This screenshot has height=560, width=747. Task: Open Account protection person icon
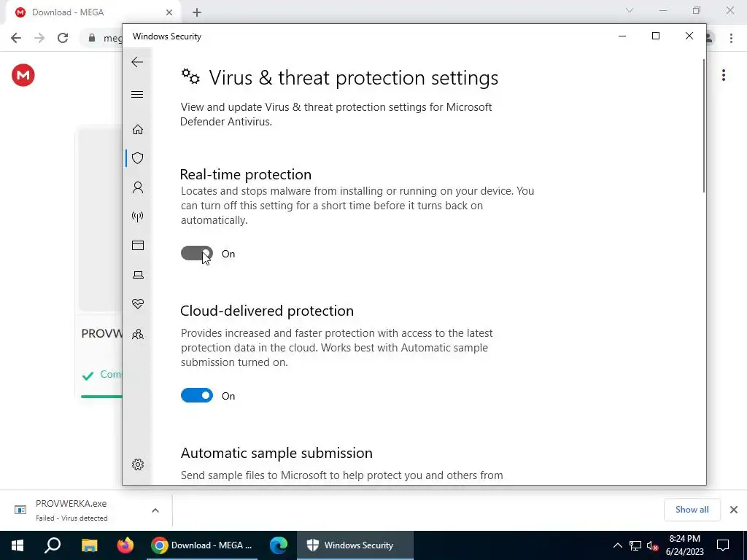(138, 187)
